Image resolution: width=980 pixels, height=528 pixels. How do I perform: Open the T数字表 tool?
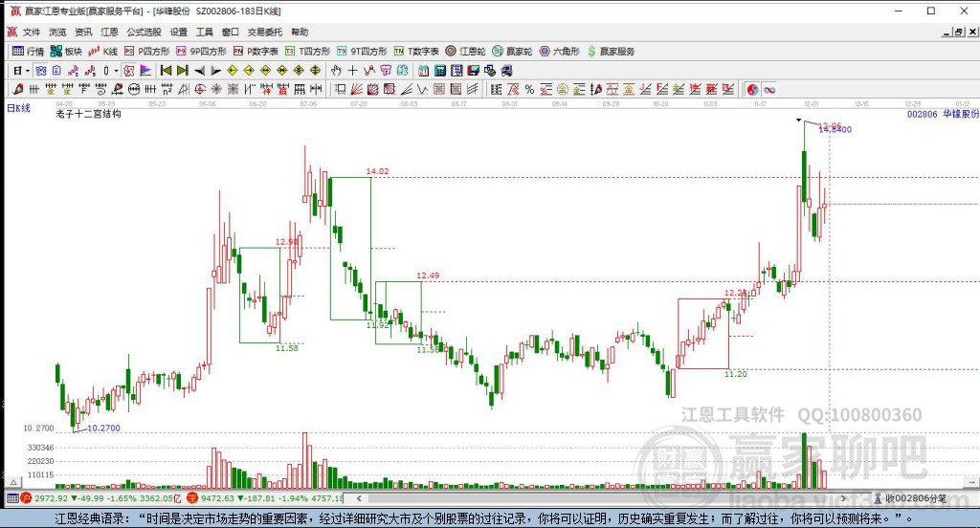pos(415,52)
